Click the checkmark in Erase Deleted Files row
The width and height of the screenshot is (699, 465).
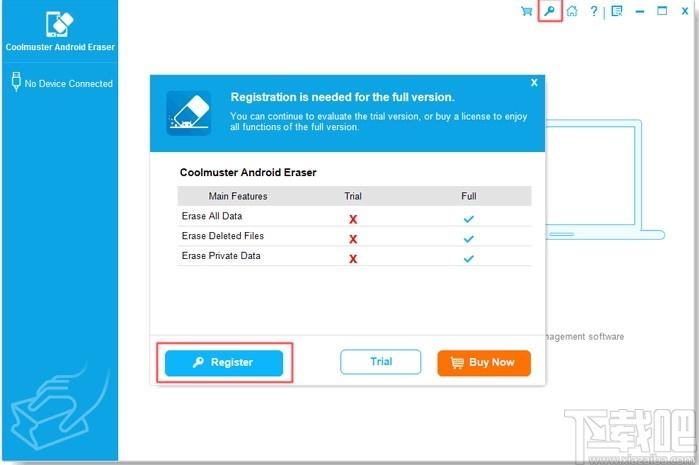[469, 239]
